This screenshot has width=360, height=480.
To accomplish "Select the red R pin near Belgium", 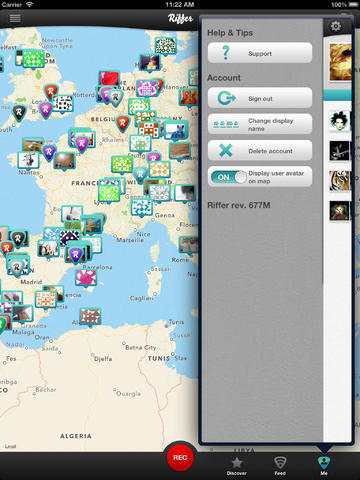I will coord(122,124).
